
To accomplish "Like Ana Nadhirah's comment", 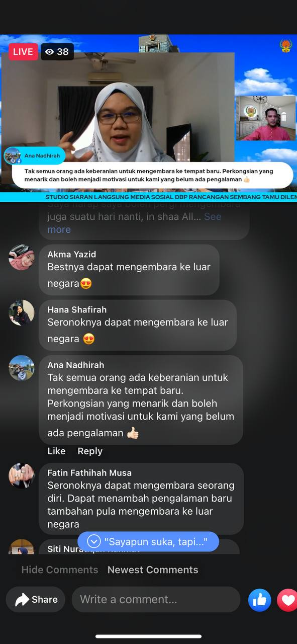I will point(56,451).
